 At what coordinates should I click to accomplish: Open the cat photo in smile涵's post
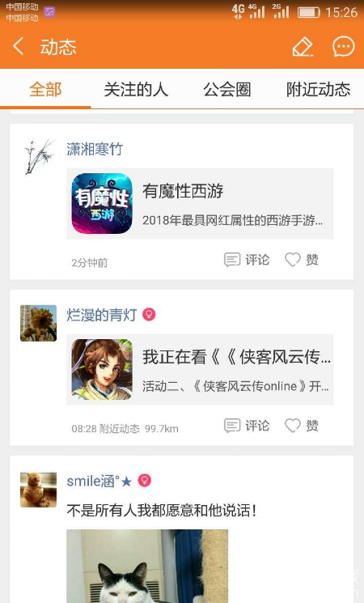(x=147, y=566)
